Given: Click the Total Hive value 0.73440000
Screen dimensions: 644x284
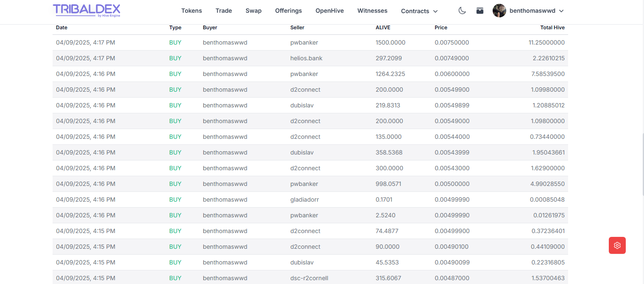Looking at the screenshot, I should click(547, 137).
